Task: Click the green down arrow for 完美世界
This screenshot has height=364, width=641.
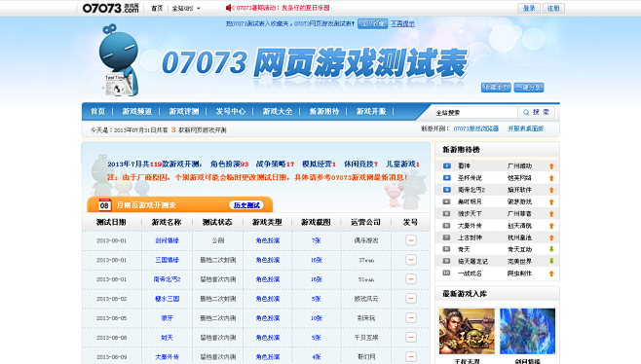Action: (x=551, y=261)
